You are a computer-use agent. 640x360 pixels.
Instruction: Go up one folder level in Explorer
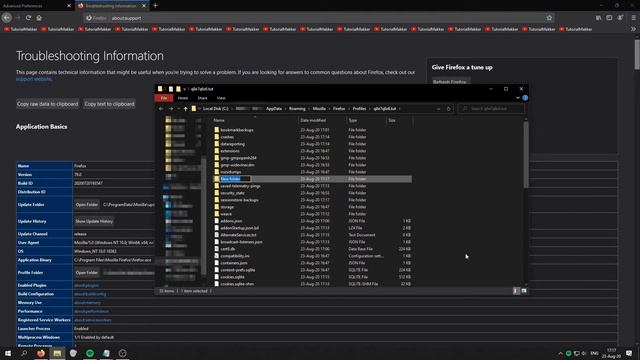coord(186,109)
